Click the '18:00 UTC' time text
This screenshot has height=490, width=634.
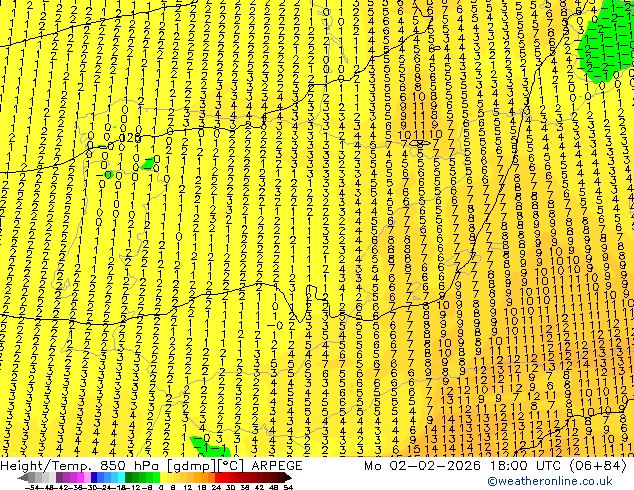527,466
